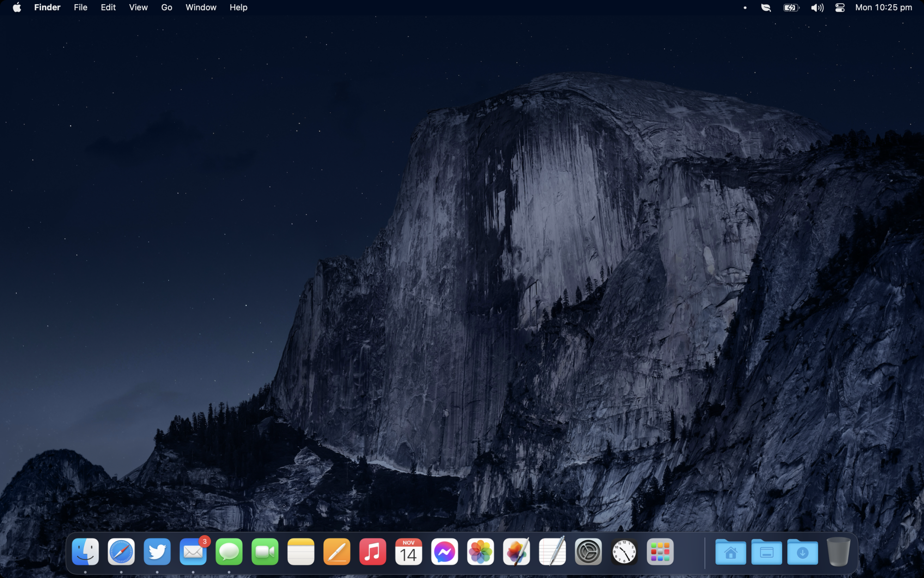This screenshot has width=924, height=578.
Task: Launch Messenger from the Dock
Action: pos(444,552)
